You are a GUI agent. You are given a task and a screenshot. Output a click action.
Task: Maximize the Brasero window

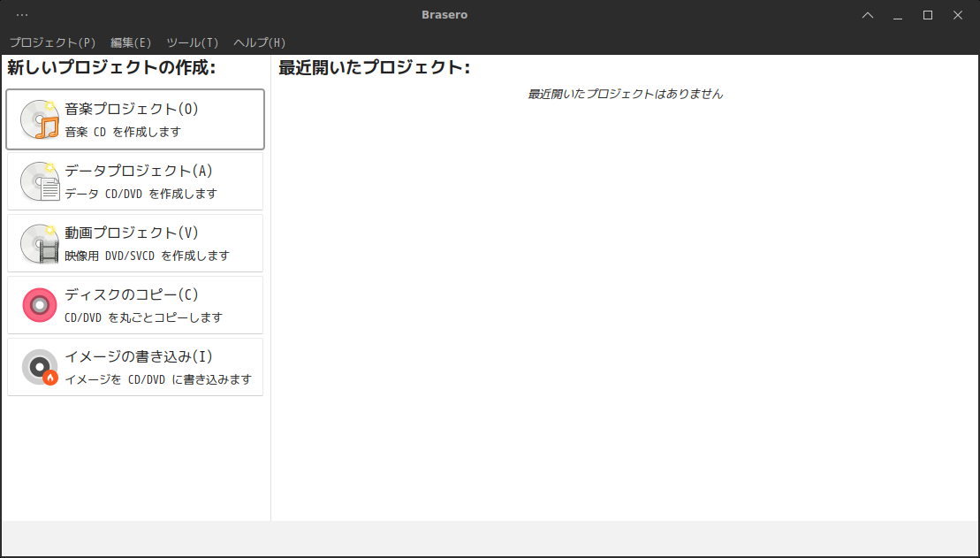(928, 15)
